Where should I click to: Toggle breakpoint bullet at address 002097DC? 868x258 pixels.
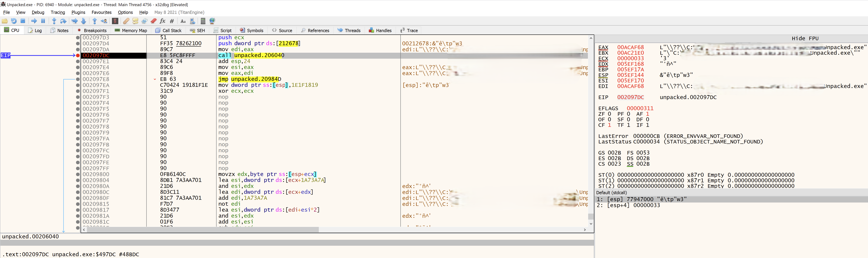pos(78,55)
